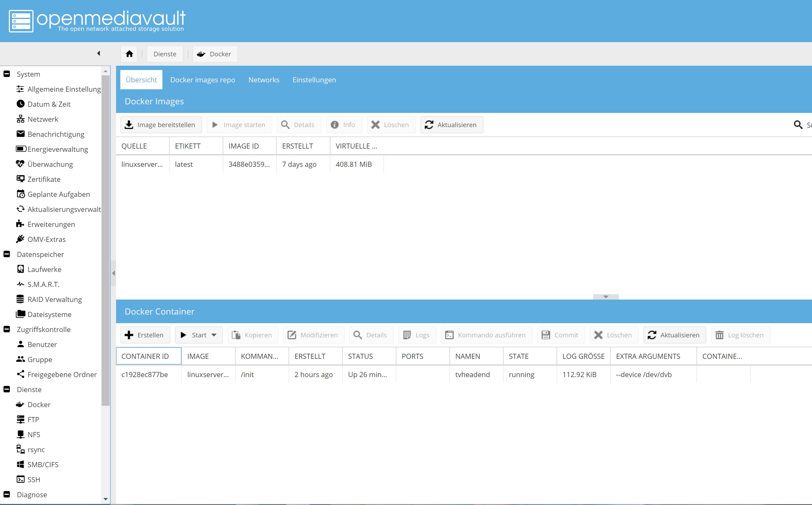Click the sidebar scrollbar down arrow
Viewport: 812px width, 505px height.
tap(106, 499)
